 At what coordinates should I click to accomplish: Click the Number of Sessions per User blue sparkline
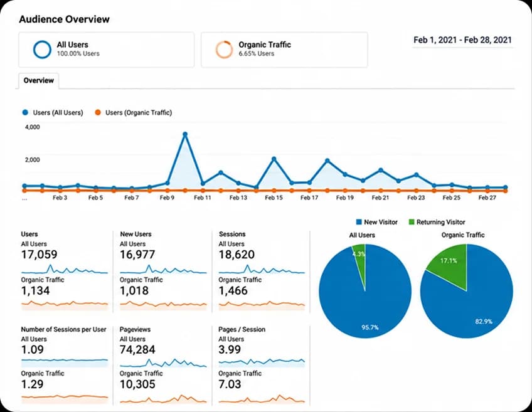[x=65, y=362]
